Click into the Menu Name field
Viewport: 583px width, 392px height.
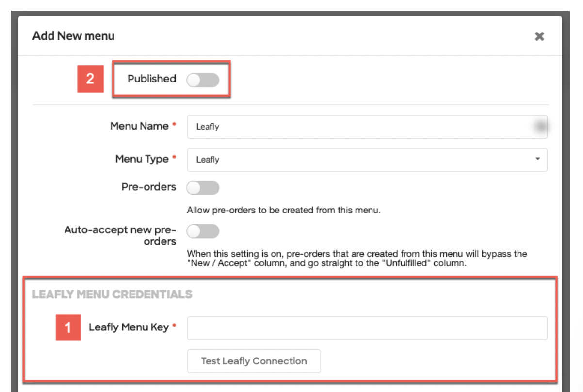(367, 127)
